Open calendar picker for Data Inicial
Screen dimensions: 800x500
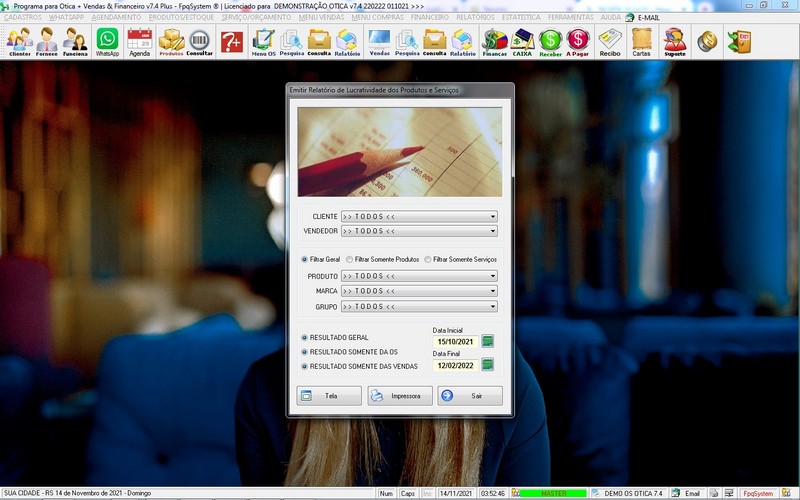click(488, 341)
